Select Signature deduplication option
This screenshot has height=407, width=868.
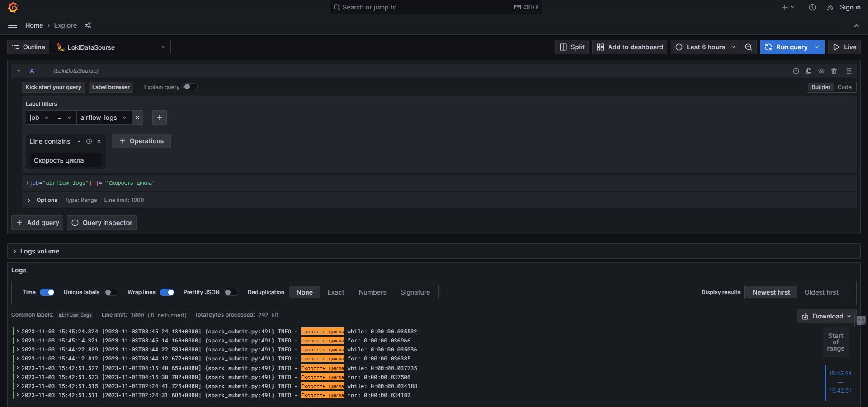point(415,292)
